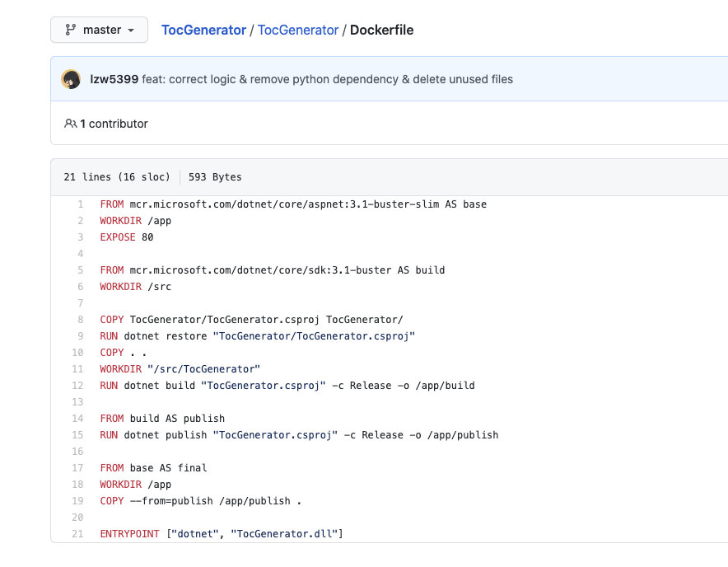
Task: Select line number 6
Action: point(81,287)
